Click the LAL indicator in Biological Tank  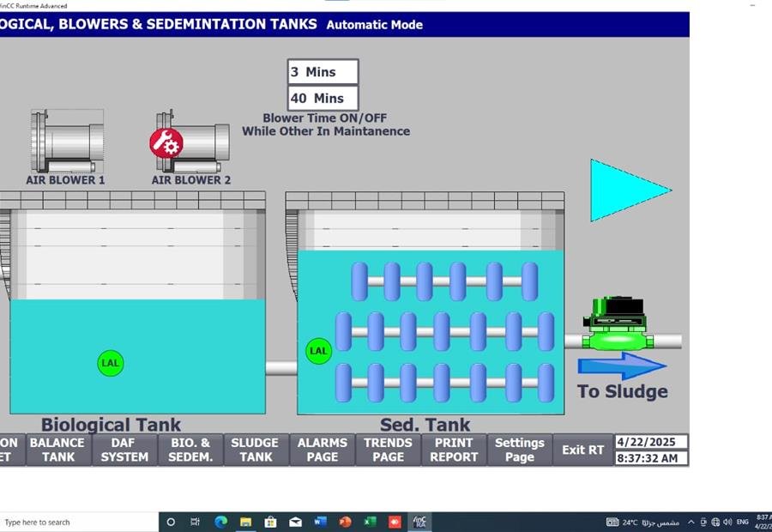[x=111, y=364]
